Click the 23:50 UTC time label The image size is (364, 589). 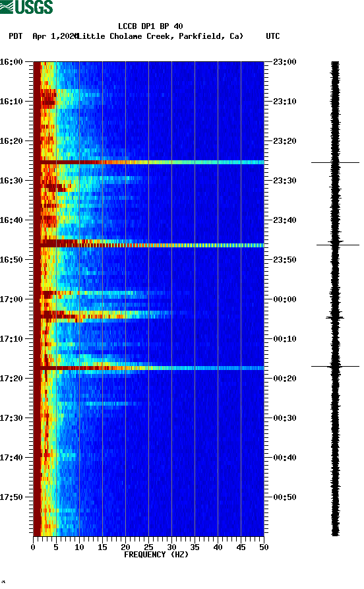click(285, 260)
